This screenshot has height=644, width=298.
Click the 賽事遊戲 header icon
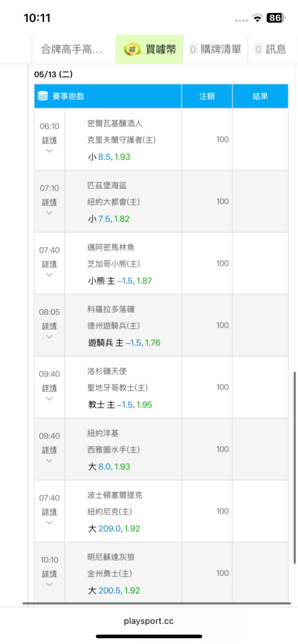click(x=43, y=96)
